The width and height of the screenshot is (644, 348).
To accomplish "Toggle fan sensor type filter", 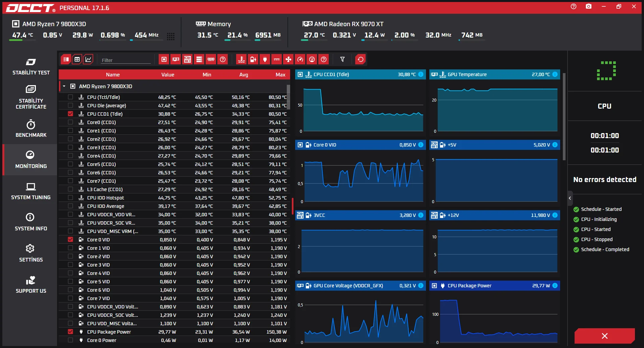I will click(288, 59).
